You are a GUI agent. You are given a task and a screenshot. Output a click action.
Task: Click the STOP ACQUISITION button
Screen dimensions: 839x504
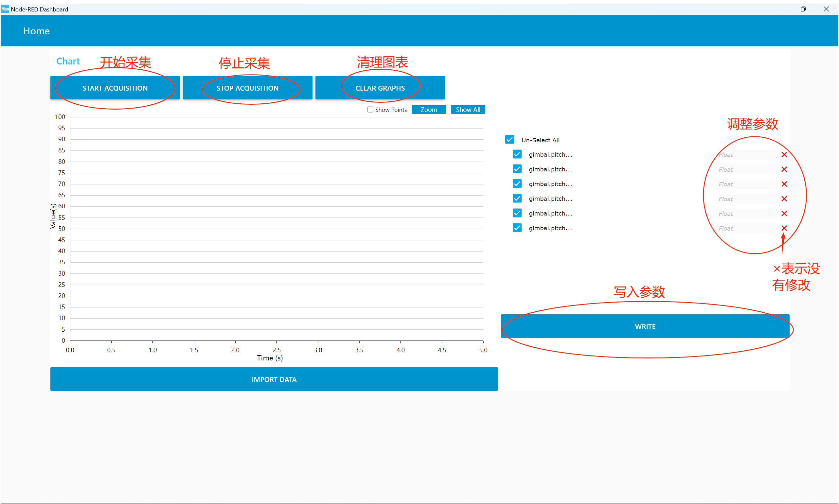247,88
